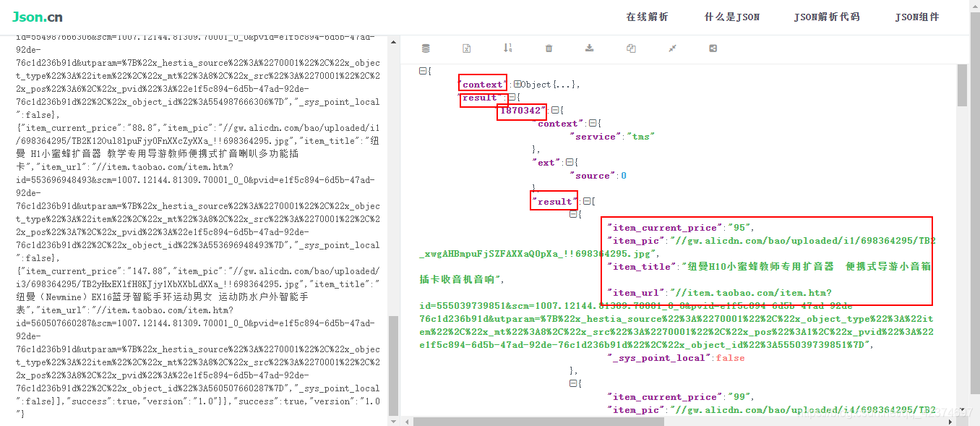Image resolution: width=980 pixels, height=426 pixels.
Task: Click the sort order icon in the toolbar
Action: coord(508,48)
